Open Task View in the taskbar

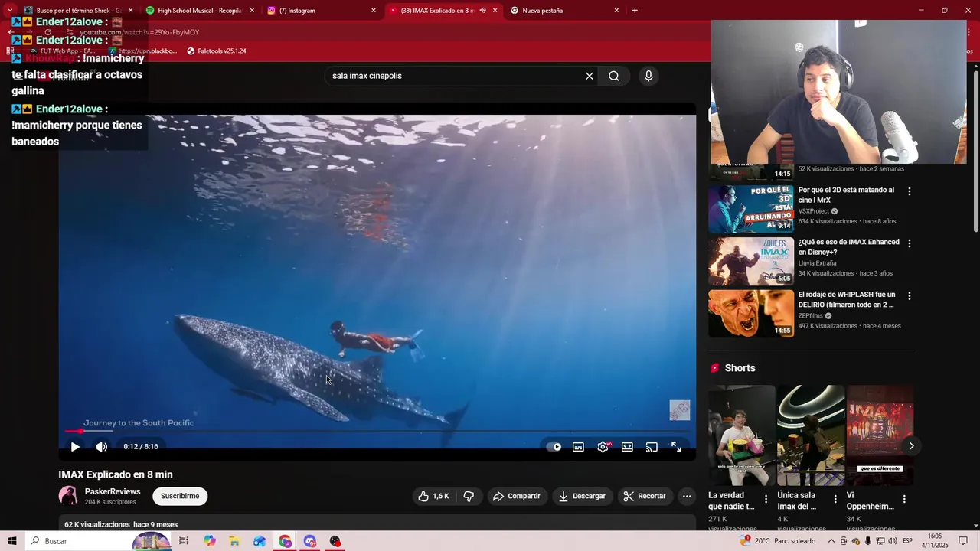coord(184,541)
